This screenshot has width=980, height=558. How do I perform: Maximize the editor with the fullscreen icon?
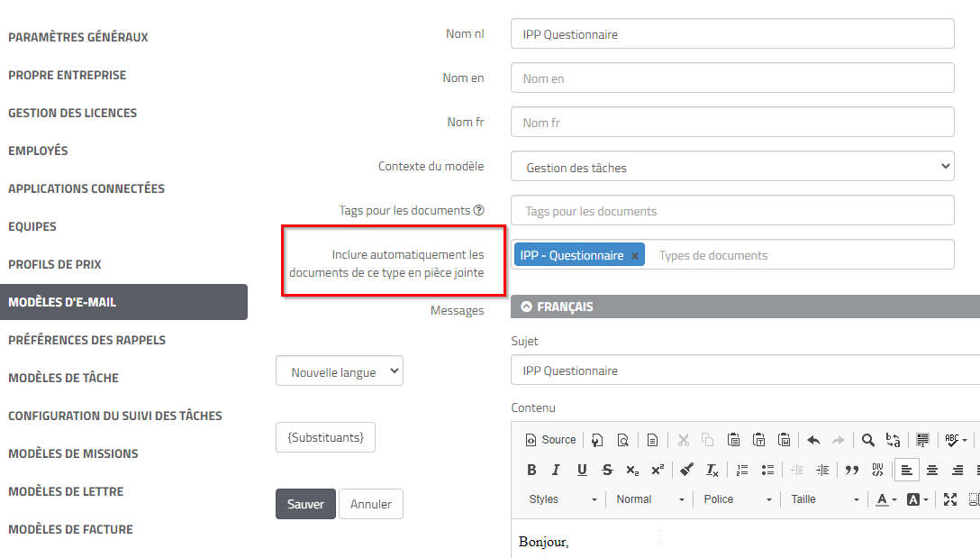[949, 499]
